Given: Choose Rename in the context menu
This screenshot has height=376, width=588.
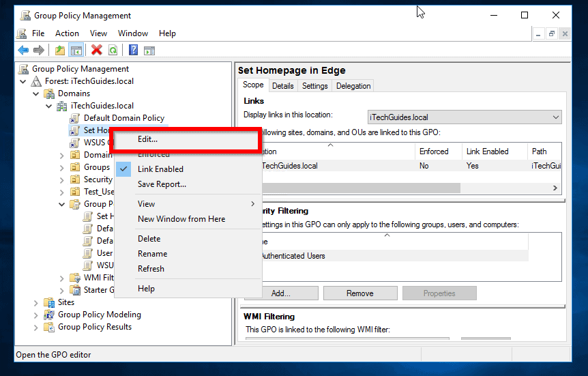Looking at the screenshot, I should pos(188,254).
